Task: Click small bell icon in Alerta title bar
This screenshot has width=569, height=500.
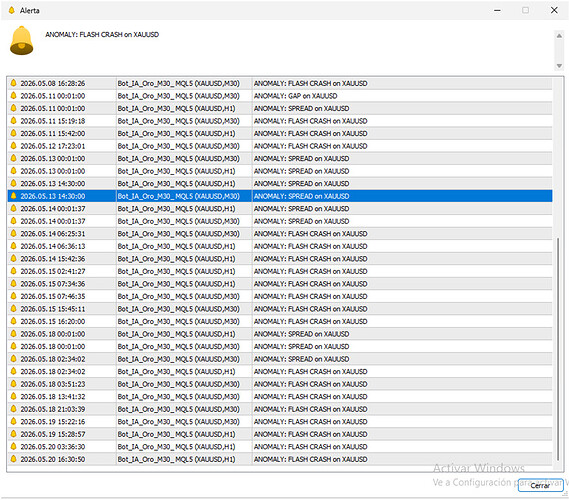Action: coord(12,10)
